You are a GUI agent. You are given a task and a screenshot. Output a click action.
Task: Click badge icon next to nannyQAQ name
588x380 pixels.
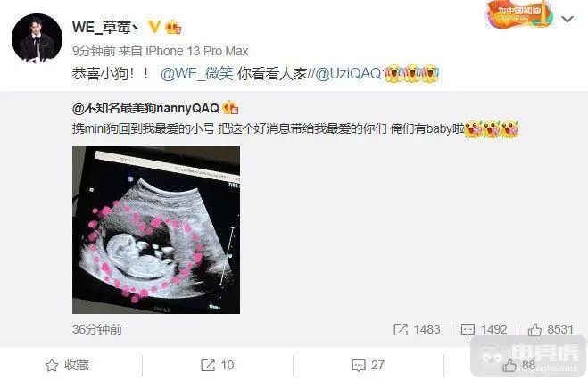click(230, 108)
